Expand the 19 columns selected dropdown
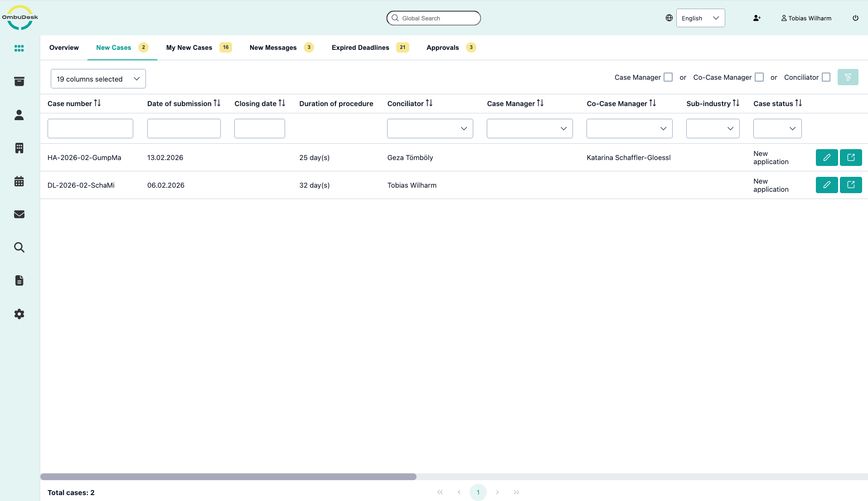Screen dimensions: 868x501 pyautogui.click(x=98, y=79)
